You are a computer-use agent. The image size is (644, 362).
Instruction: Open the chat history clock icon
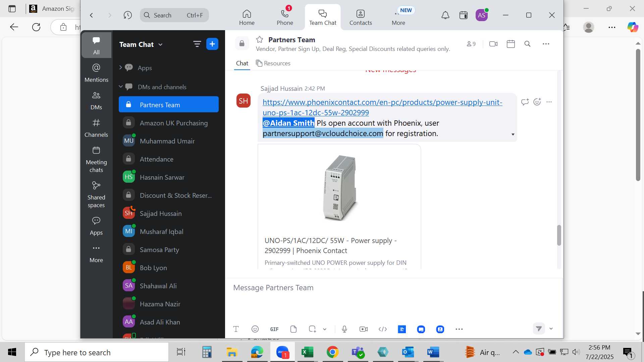(x=127, y=15)
